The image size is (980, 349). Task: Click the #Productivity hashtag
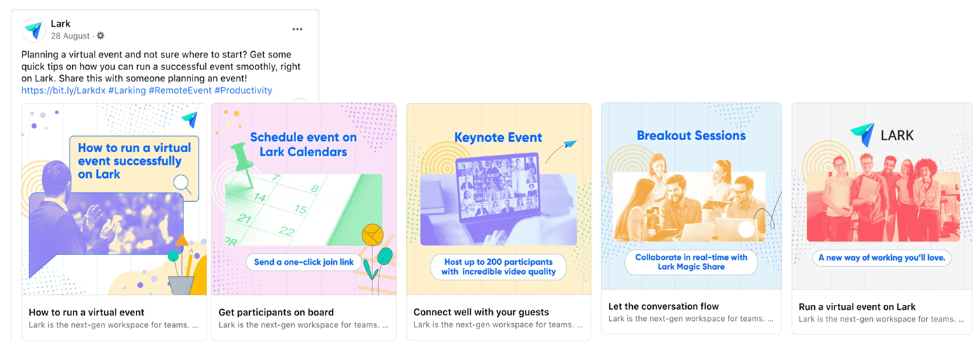pos(243,90)
